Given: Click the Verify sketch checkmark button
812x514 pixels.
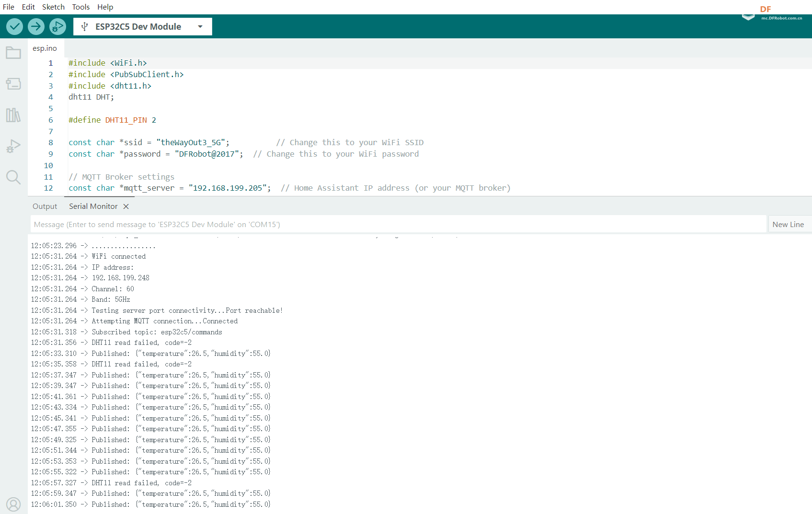Looking at the screenshot, I should [15, 26].
